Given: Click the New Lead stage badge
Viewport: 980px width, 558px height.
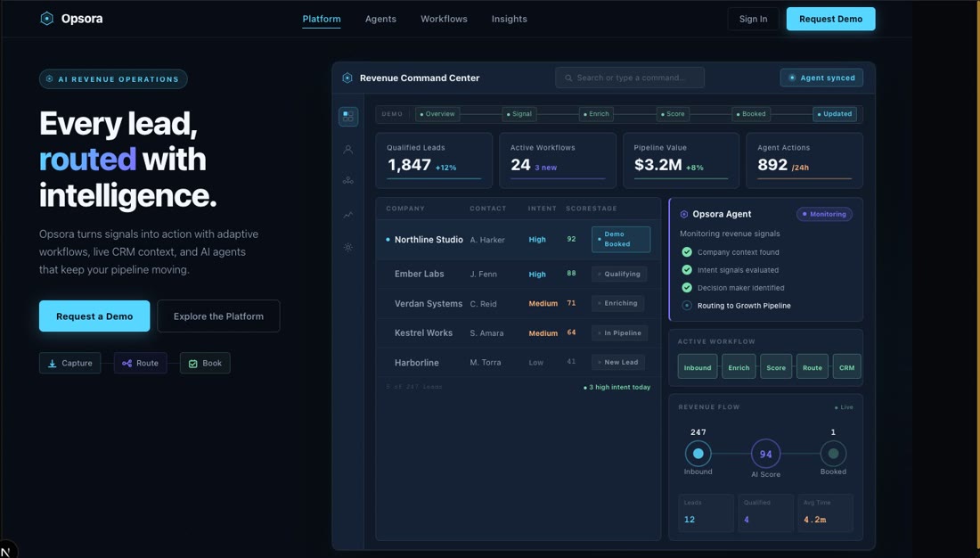Looking at the screenshot, I should click(618, 362).
